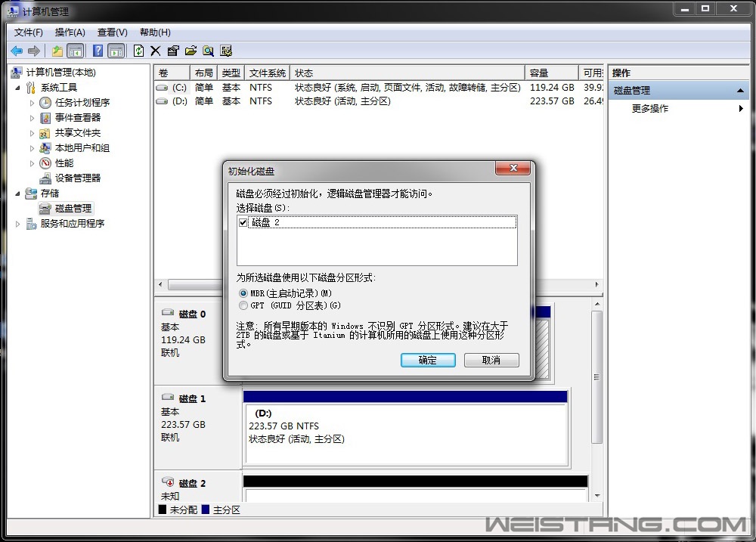Click the blue 主分区 legend swatch

pos(206,509)
